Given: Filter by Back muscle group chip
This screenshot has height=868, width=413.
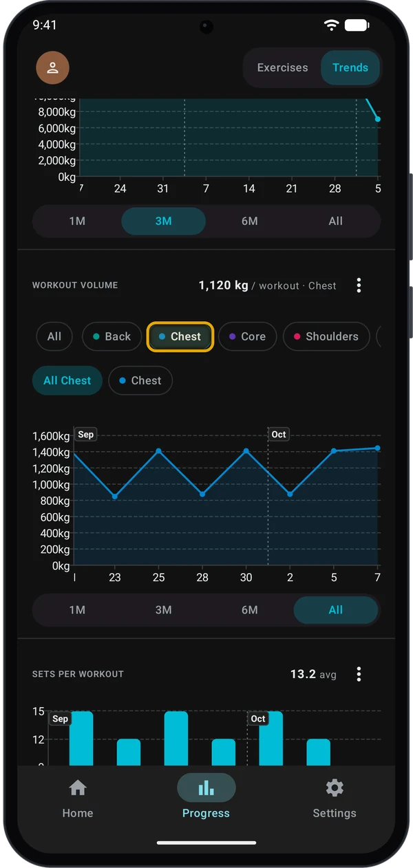Looking at the screenshot, I should [x=112, y=336].
